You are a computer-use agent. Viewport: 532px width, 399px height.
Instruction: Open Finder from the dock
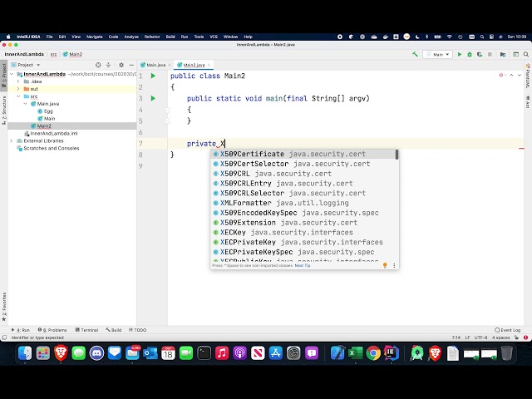click(25, 353)
